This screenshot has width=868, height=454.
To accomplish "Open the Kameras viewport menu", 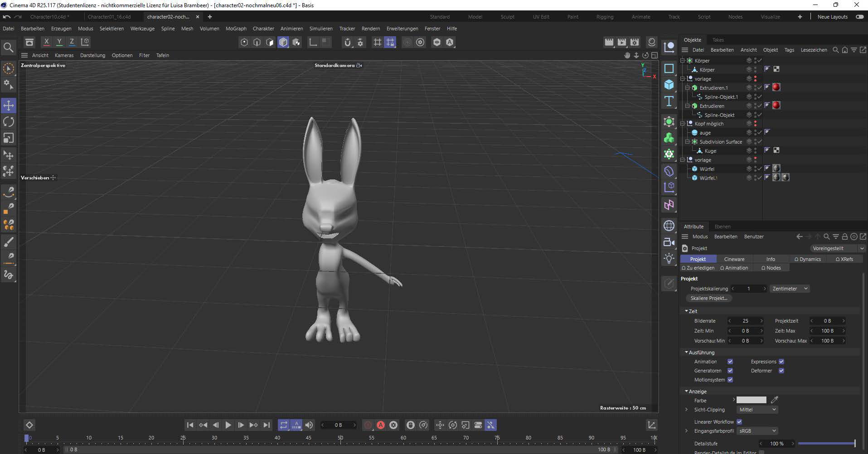I will tap(64, 55).
